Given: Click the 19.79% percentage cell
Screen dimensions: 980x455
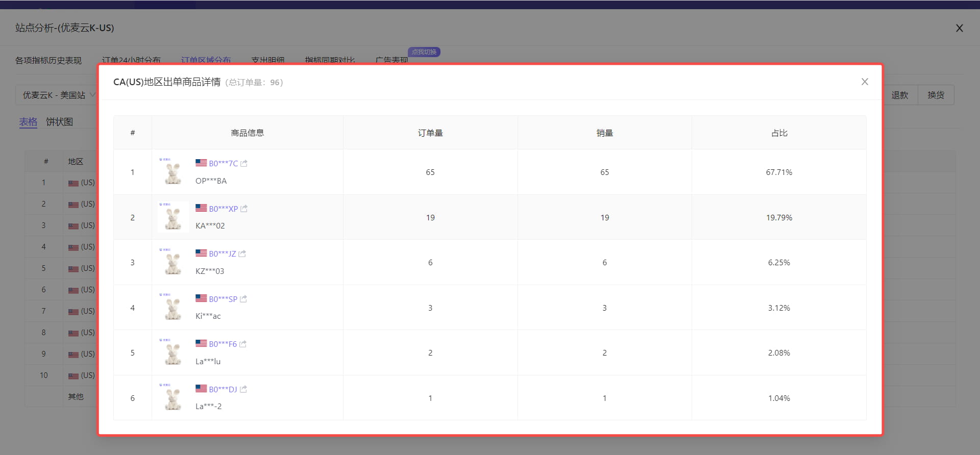Looking at the screenshot, I should [x=779, y=218].
